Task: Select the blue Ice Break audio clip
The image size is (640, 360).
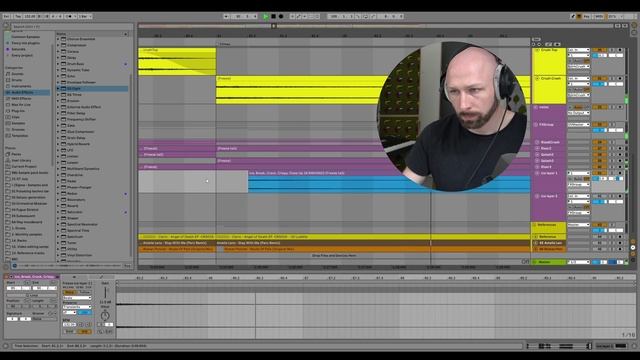Action: tap(389, 182)
